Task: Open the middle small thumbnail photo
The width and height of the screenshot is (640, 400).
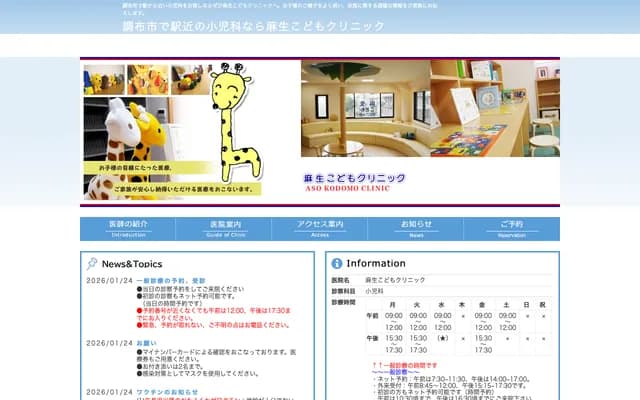Action: 146,79
